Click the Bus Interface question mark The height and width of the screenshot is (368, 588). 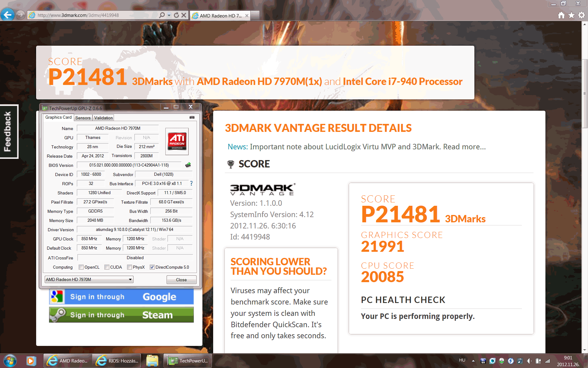point(191,183)
